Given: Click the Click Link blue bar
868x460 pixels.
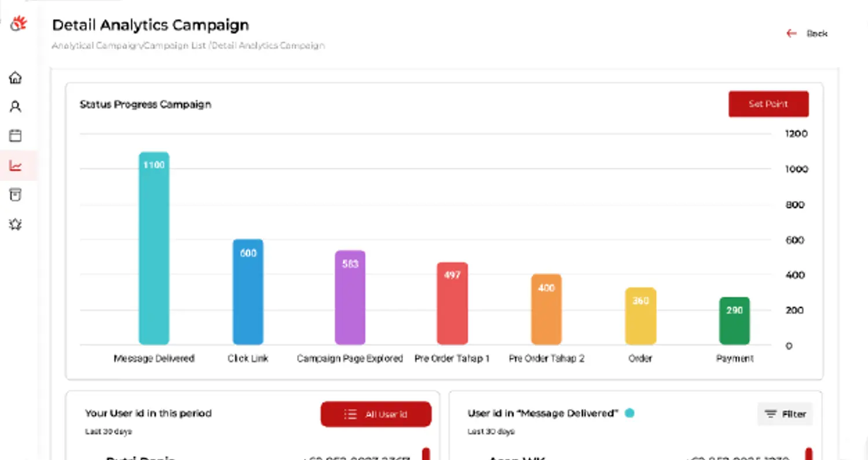Looking at the screenshot, I should 248,292.
